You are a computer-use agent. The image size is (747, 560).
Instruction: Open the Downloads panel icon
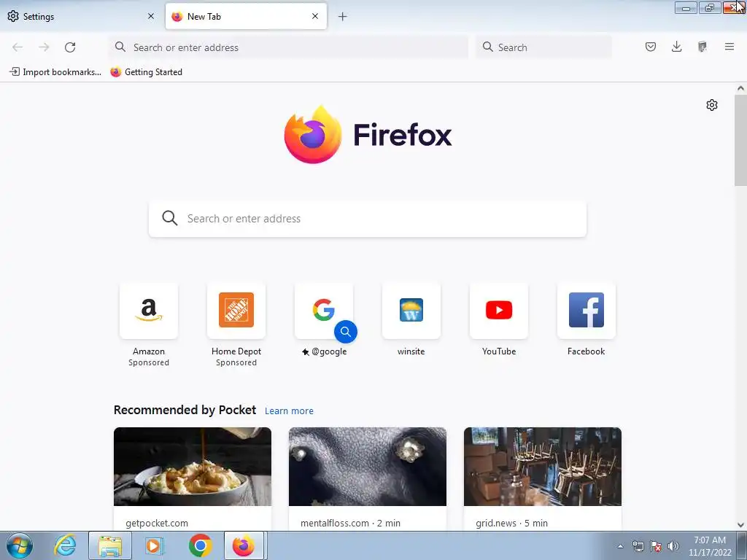[676, 47]
